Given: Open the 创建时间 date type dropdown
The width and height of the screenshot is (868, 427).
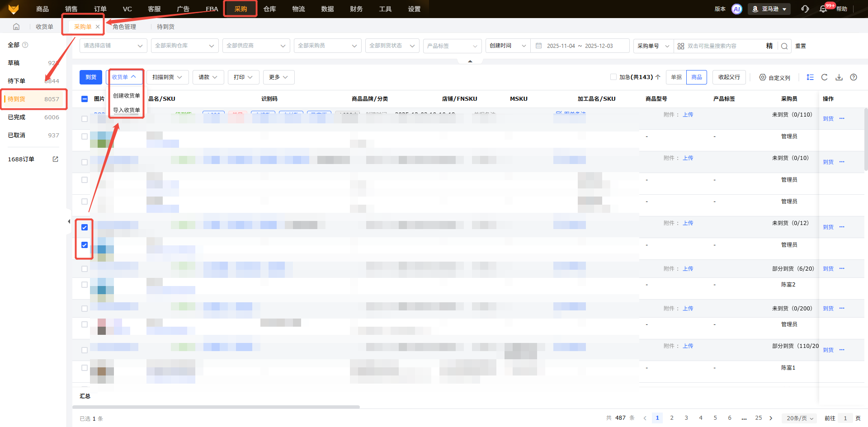Looking at the screenshot, I should (508, 46).
